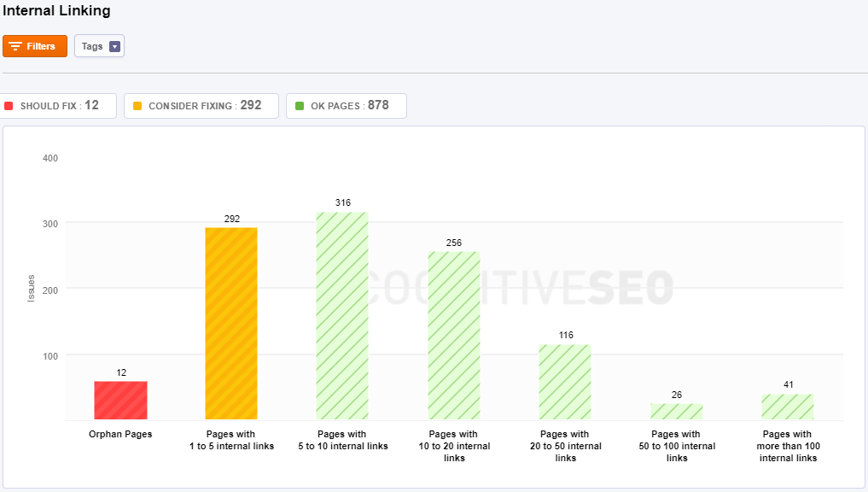Select the Consider Fixing status filter
Image resolution: width=868 pixels, height=492 pixels.
(x=201, y=106)
